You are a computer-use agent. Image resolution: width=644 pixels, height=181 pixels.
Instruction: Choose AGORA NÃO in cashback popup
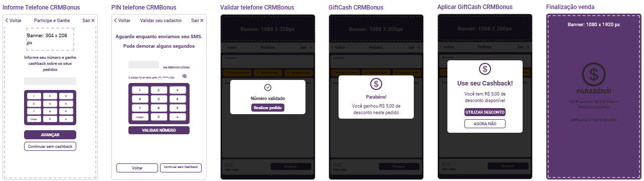[x=485, y=124]
